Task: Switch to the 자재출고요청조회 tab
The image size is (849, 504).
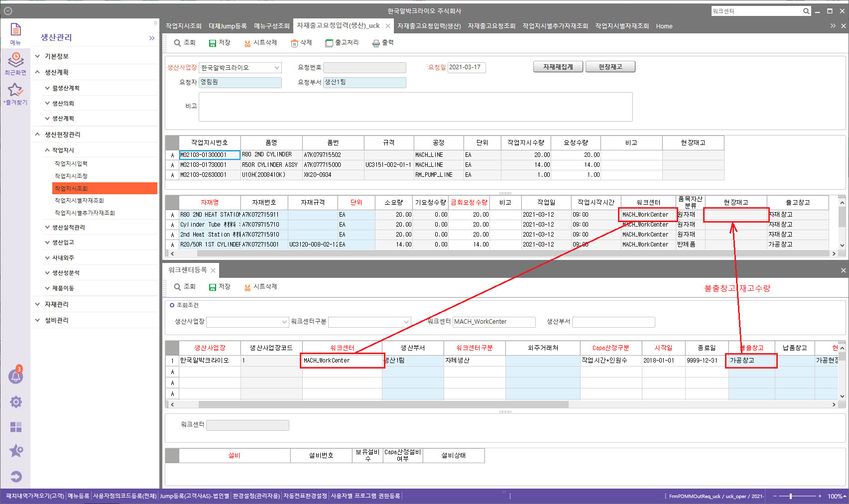Action: [x=491, y=26]
